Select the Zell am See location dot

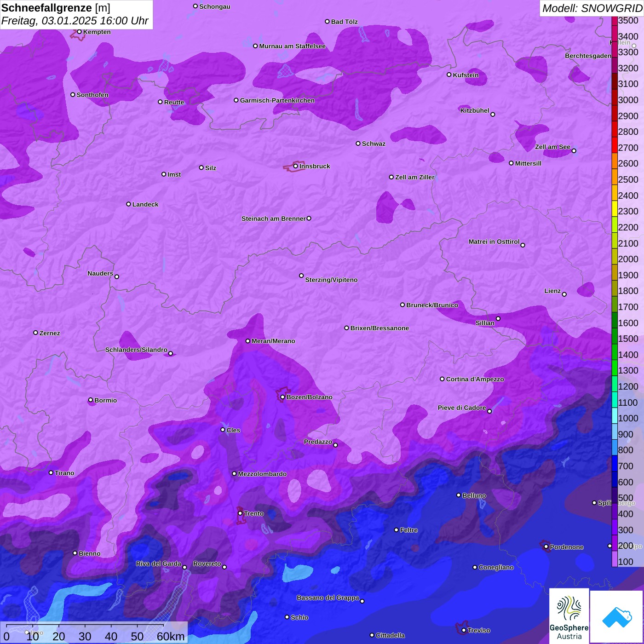tap(574, 151)
